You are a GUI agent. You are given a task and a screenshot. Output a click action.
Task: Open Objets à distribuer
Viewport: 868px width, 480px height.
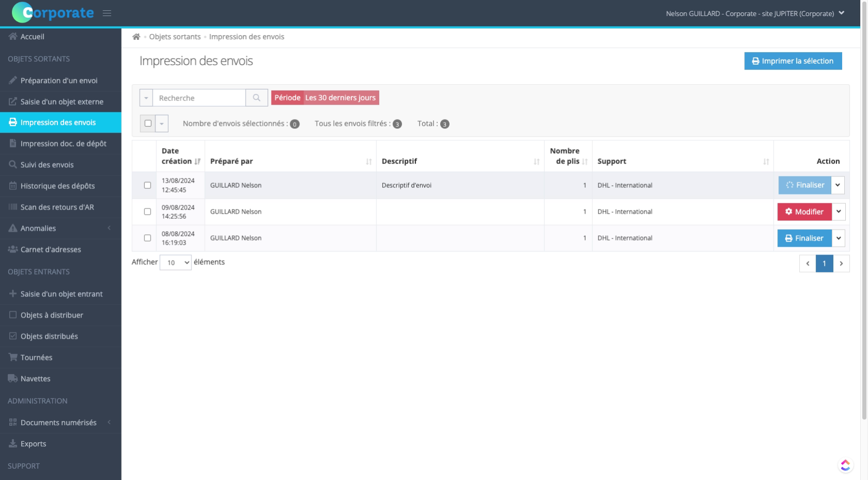61,315
